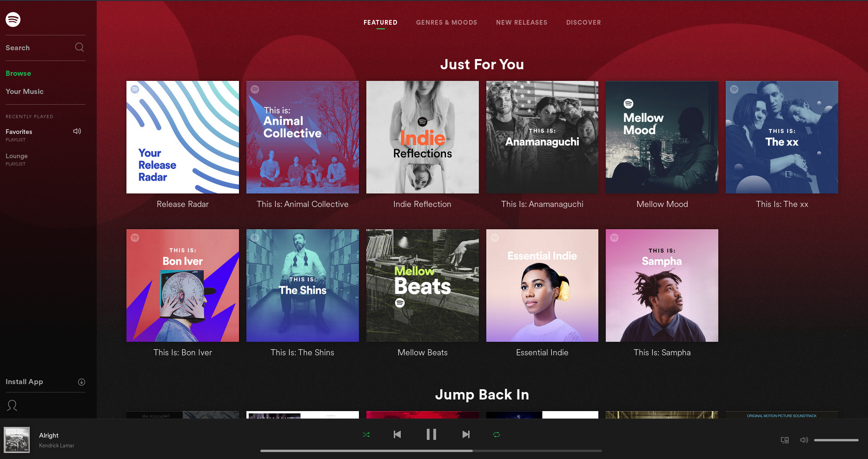This screenshot has height=459, width=868.
Task: Click the song title Alright
Action: click(x=49, y=436)
